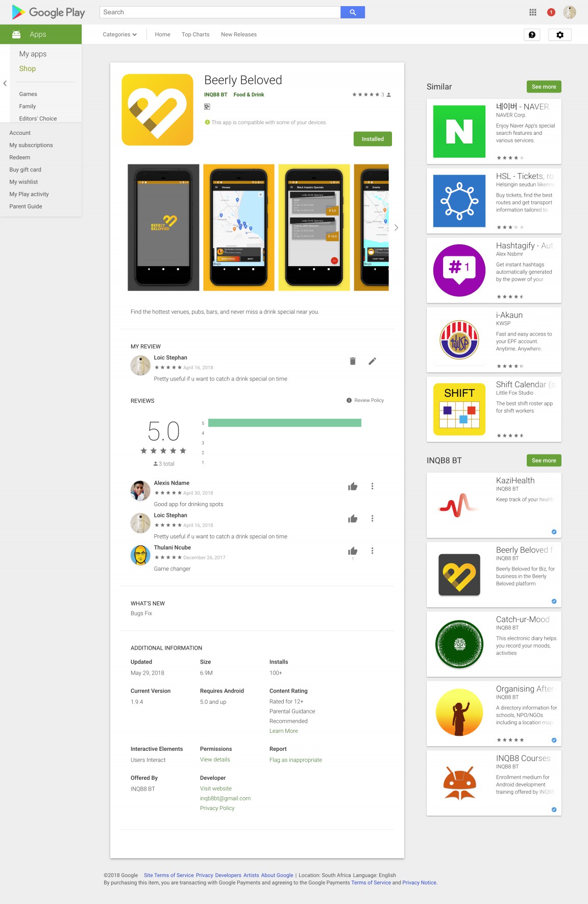Delete my review with trash icon

(352, 361)
